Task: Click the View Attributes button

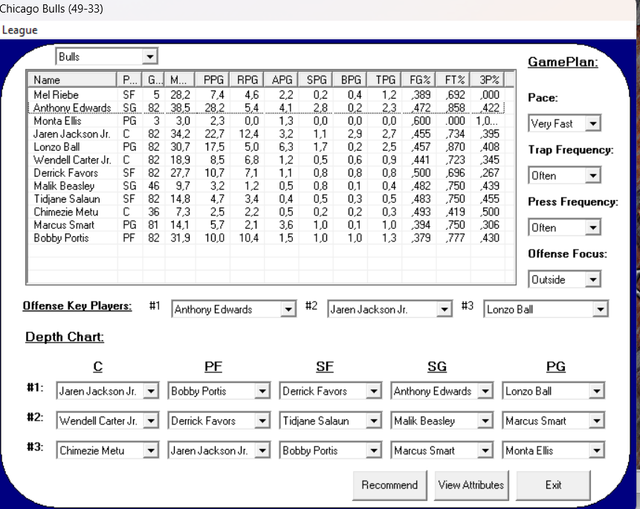Action: [x=471, y=485]
